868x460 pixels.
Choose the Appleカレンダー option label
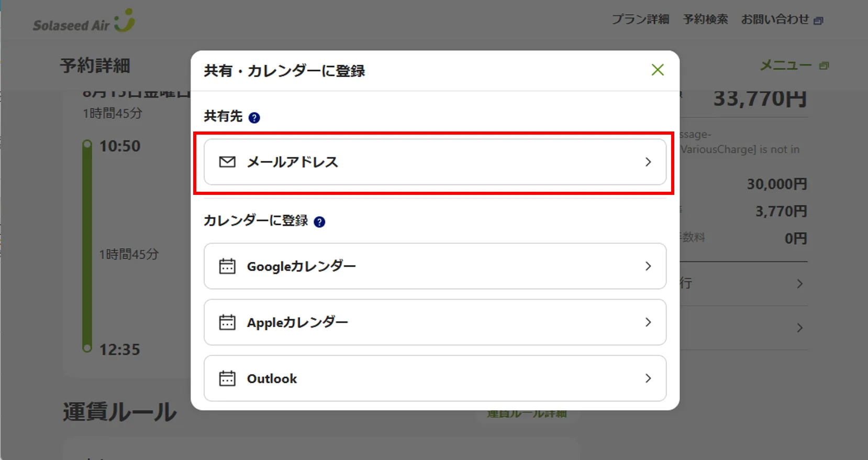coord(297,322)
